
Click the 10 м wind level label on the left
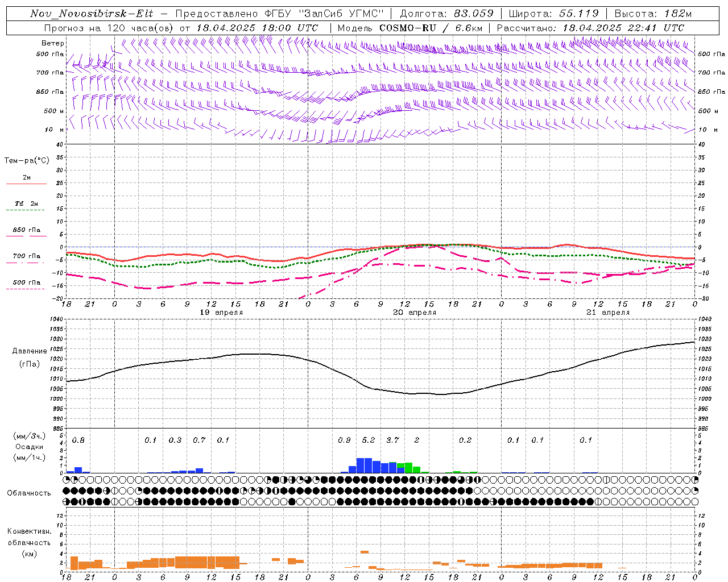pos(54,130)
